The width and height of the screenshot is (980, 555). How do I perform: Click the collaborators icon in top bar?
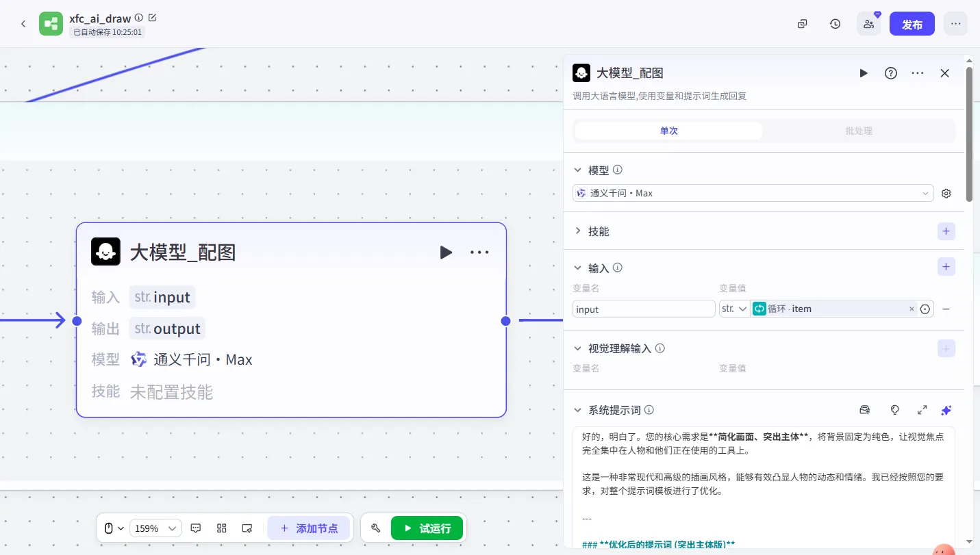click(868, 24)
